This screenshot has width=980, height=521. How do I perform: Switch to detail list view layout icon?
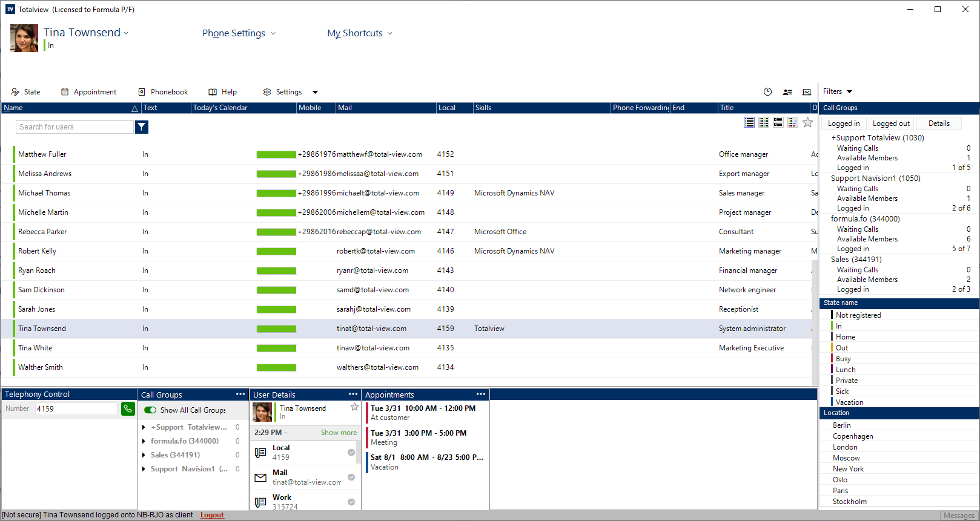pos(778,122)
